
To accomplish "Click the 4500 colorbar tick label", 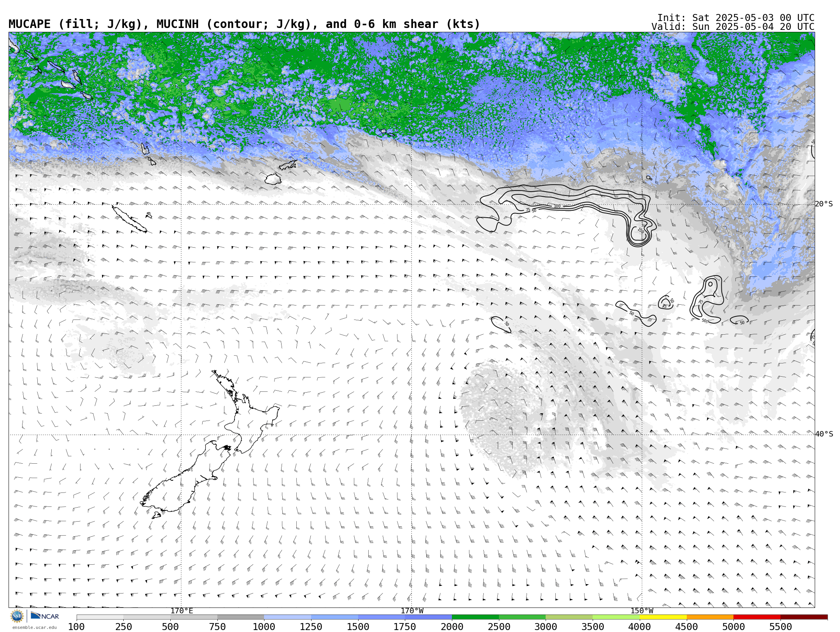I will tap(687, 627).
